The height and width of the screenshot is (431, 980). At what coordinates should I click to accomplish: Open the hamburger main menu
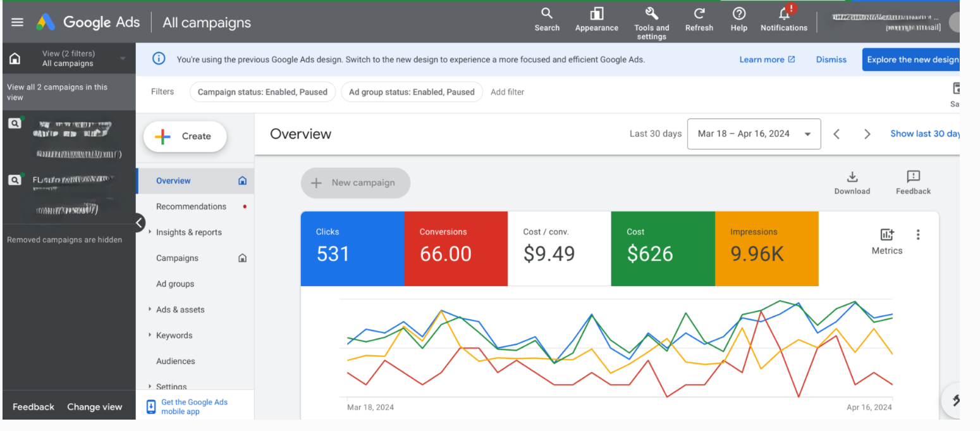tap(17, 22)
